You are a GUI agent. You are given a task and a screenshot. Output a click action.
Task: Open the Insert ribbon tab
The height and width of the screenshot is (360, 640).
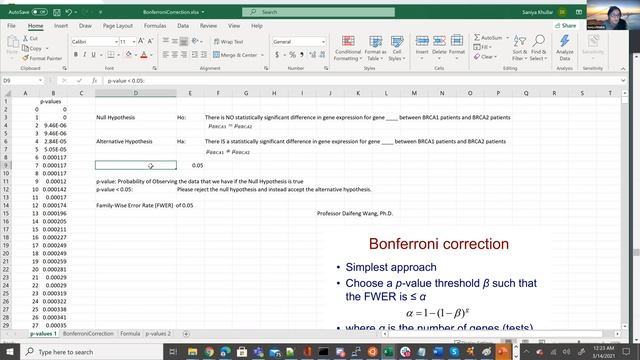point(61,26)
